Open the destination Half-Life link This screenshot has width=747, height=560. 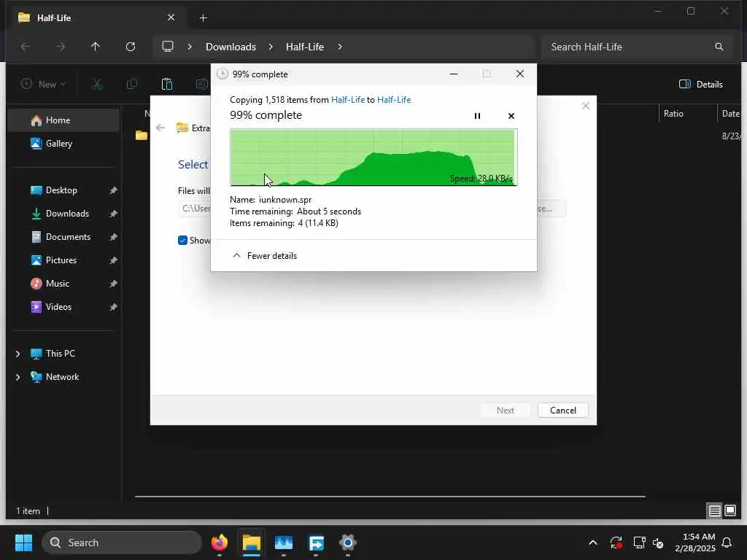(394, 99)
